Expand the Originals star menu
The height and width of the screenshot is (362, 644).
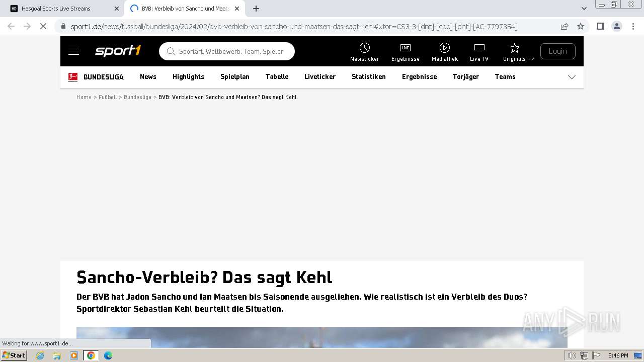click(518, 52)
